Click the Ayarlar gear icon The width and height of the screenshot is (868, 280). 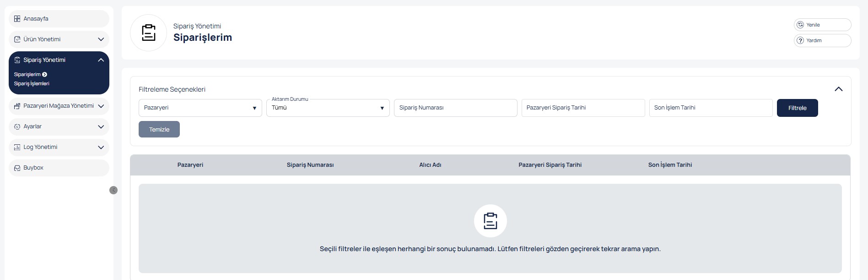tap(17, 126)
